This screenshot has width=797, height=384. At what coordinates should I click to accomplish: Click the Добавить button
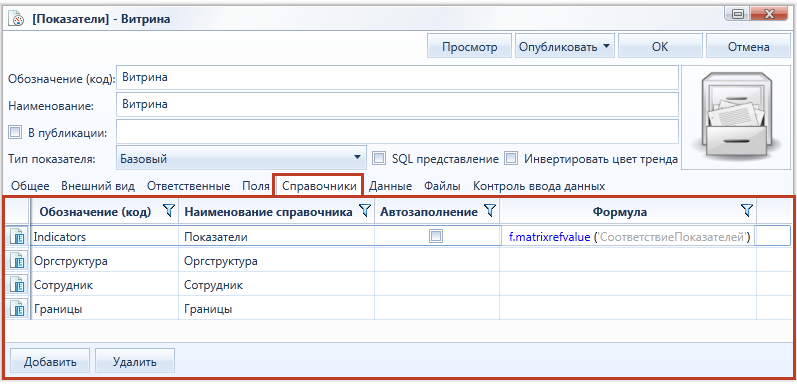click(50, 362)
